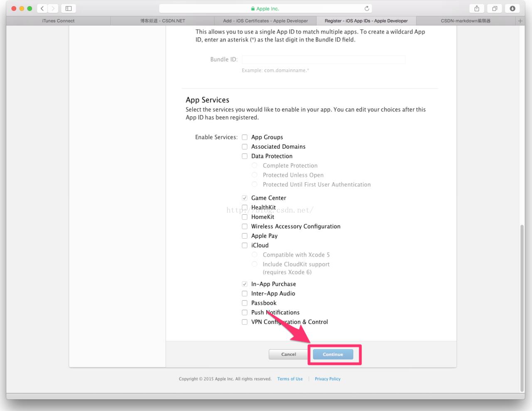Enable the Inter-App Audio checkbox
Image resolution: width=532 pixels, height=411 pixels.
[x=245, y=294]
